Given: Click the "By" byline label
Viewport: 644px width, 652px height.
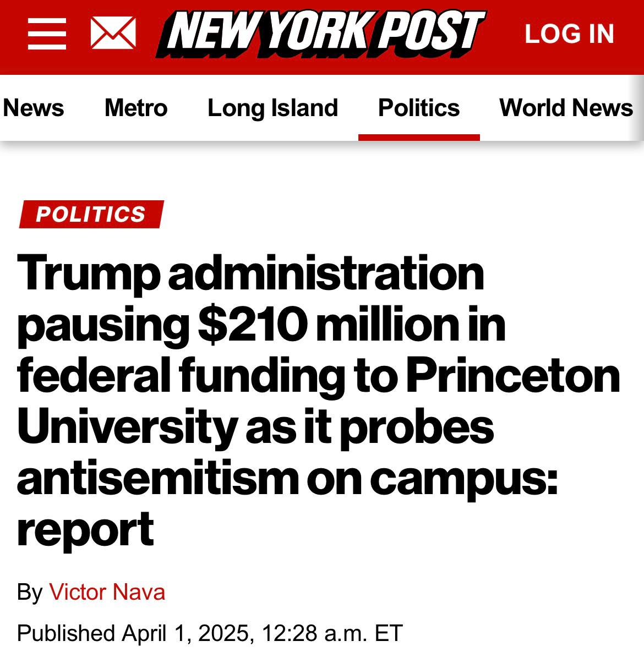Looking at the screenshot, I should (x=30, y=592).
